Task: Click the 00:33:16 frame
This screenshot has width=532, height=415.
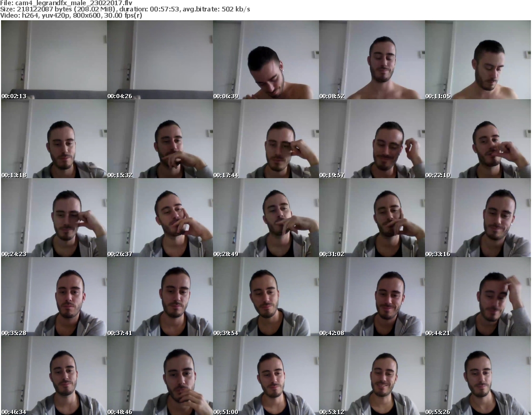Action: point(478,218)
